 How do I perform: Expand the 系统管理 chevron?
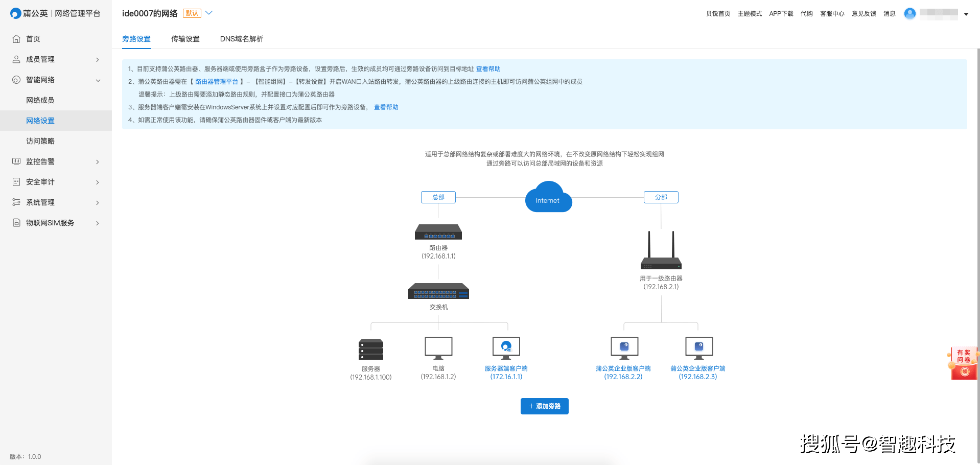point(98,203)
